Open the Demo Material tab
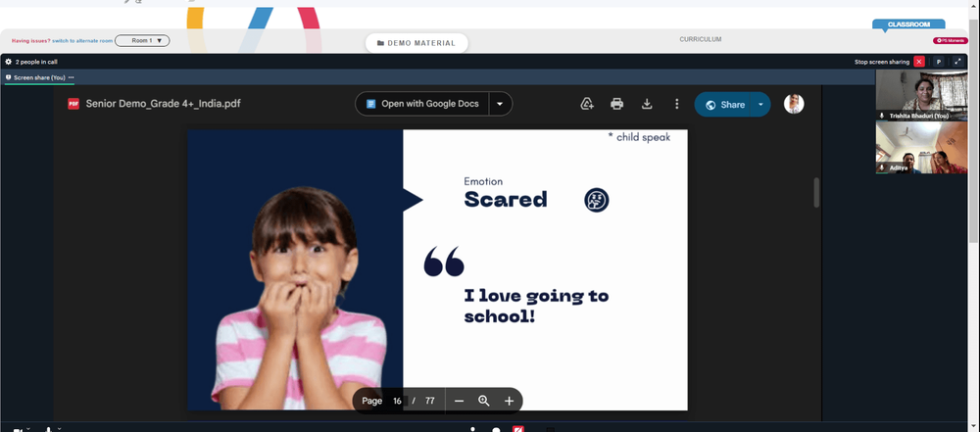Screen dimensions: 980x432 (x=416, y=43)
